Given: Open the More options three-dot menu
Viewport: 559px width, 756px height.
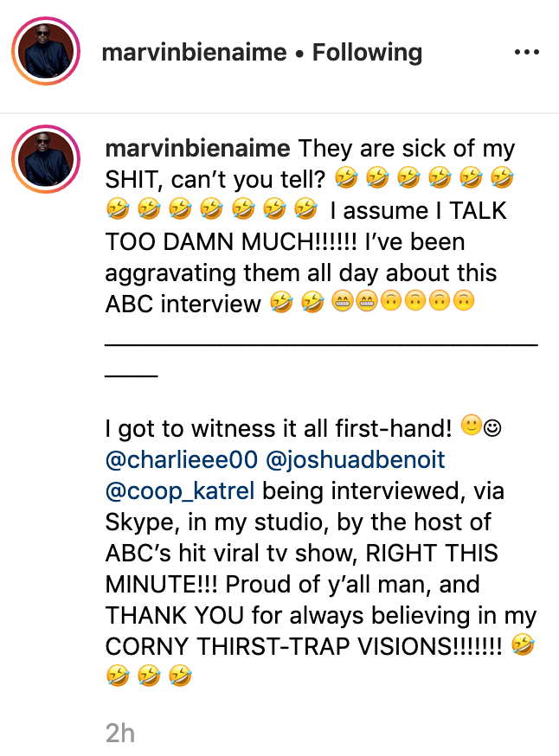Looking at the screenshot, I should click(x=527, y=52).
